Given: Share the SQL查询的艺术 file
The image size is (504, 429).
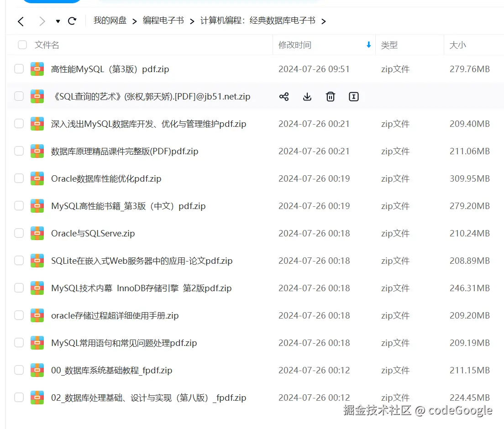Looking at the screenshot, I should (x=284, y=97).
